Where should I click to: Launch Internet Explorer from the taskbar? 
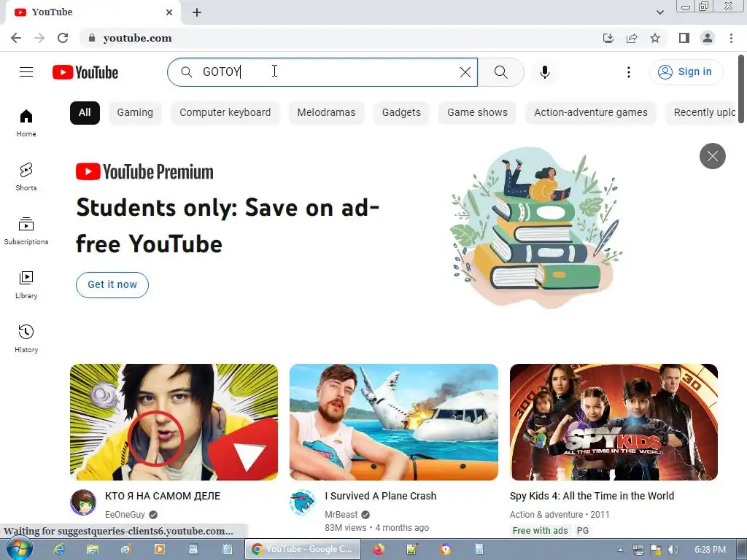[59, 549]
